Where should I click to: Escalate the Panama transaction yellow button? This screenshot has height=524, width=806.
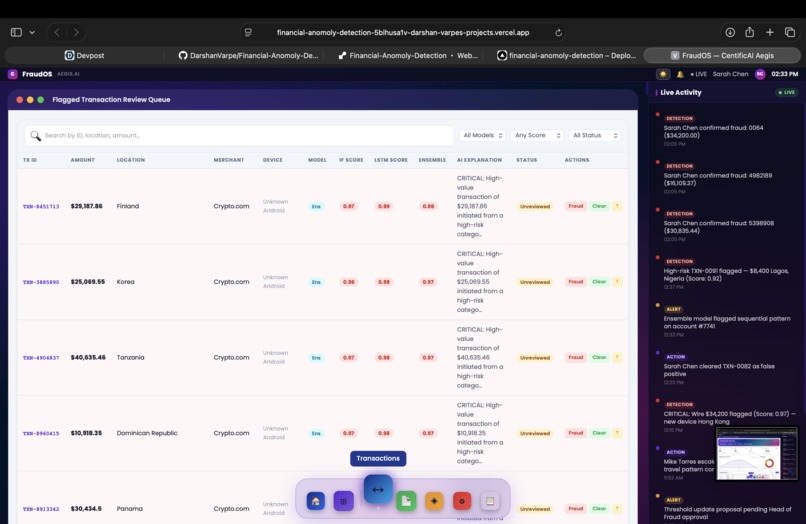click(x=617, y=509)
